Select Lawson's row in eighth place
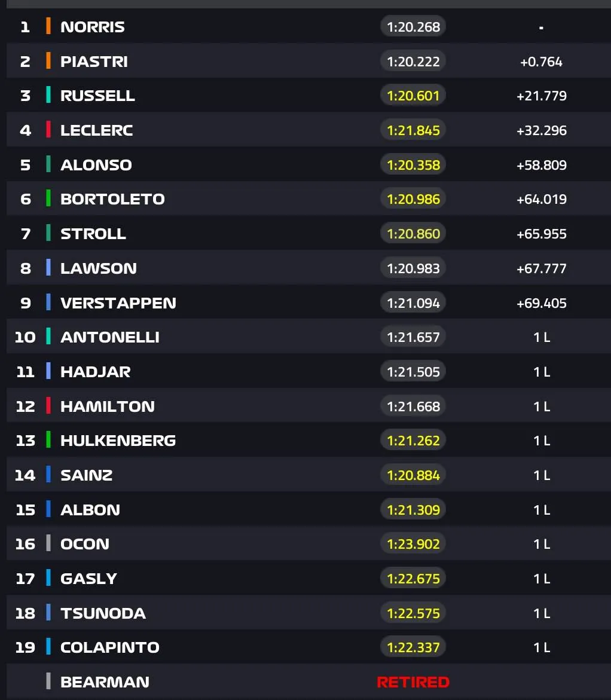This screenshot has height=700, width=611. tap(308, 268)
